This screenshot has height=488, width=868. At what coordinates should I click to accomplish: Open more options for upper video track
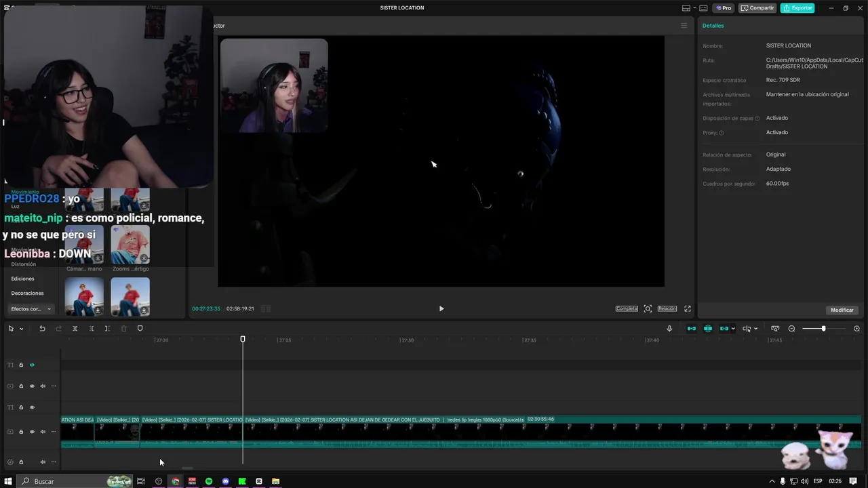tap(54, 386)
